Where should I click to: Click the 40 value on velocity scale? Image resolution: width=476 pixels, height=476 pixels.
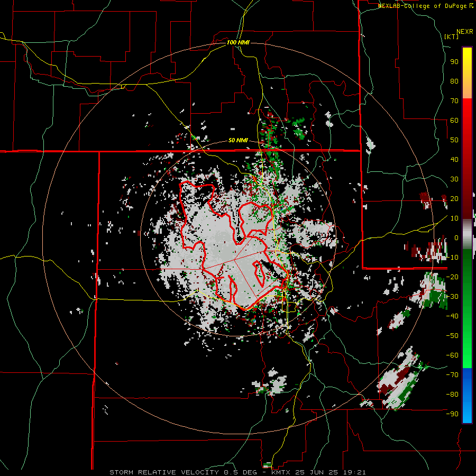[x=454, y=159]
